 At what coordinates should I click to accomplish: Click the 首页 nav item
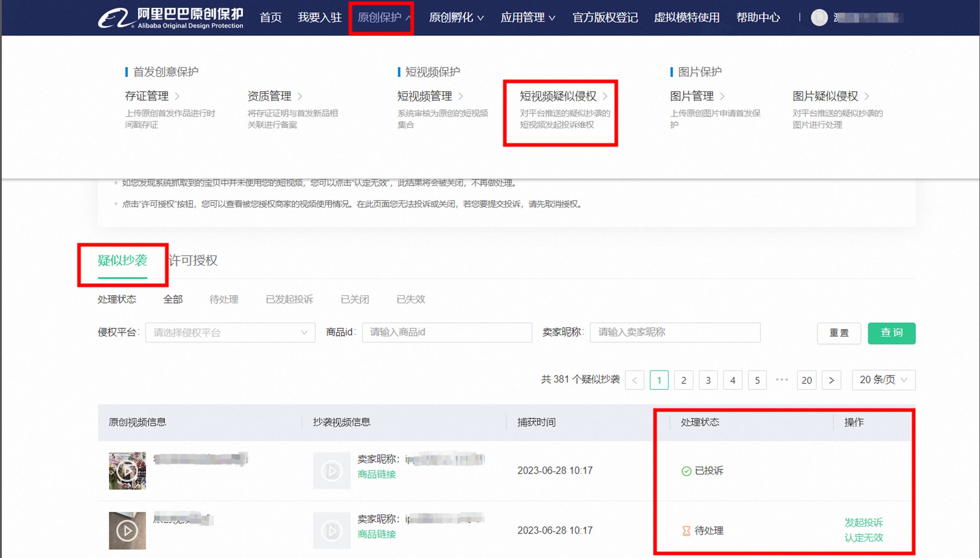[x=271, y=18]
